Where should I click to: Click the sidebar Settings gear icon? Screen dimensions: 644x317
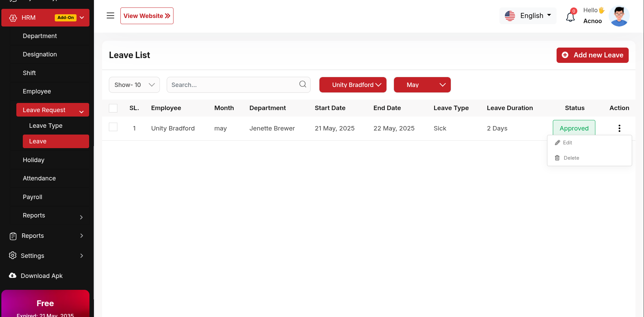[x=13, y=256]
